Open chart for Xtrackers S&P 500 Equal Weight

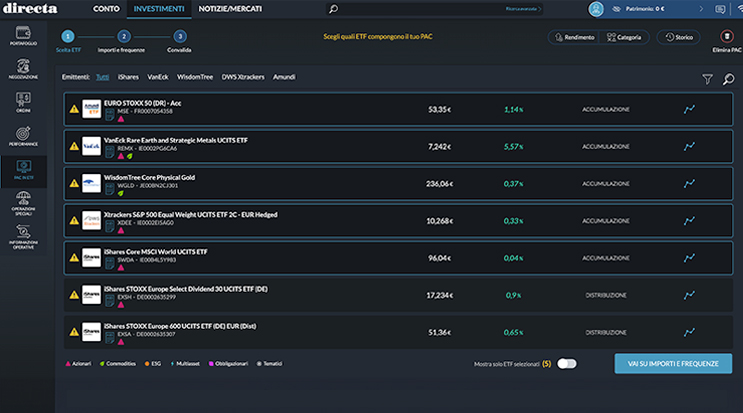tap(689, 221)
